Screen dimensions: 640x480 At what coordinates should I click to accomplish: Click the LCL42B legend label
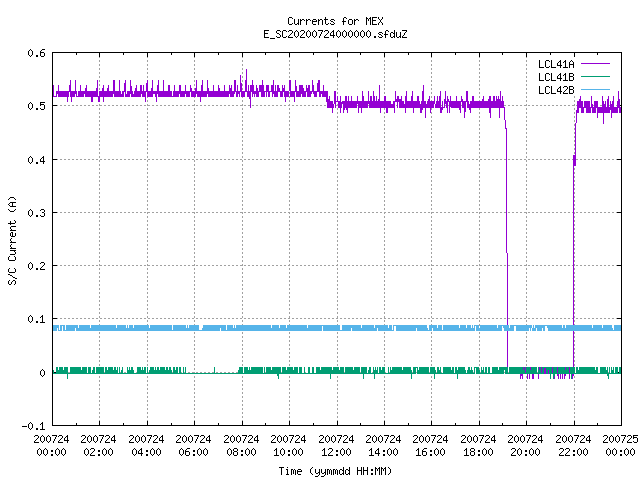point(556,90)
